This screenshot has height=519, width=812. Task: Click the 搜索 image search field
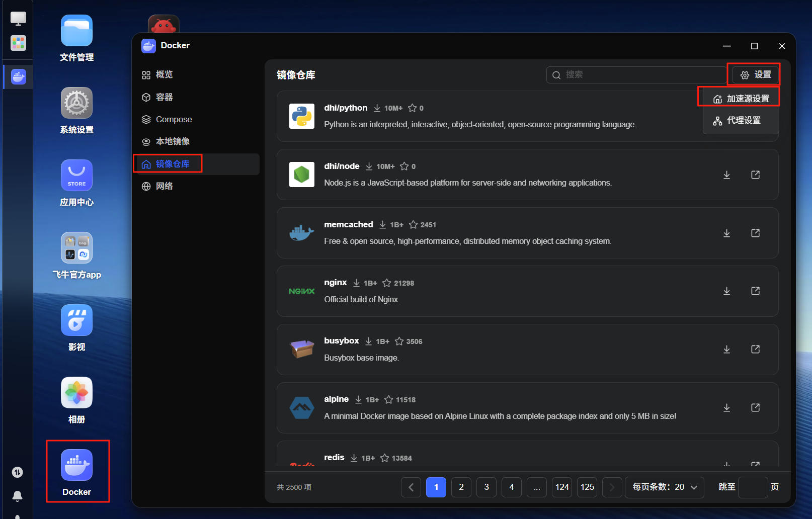pos(637,75)
